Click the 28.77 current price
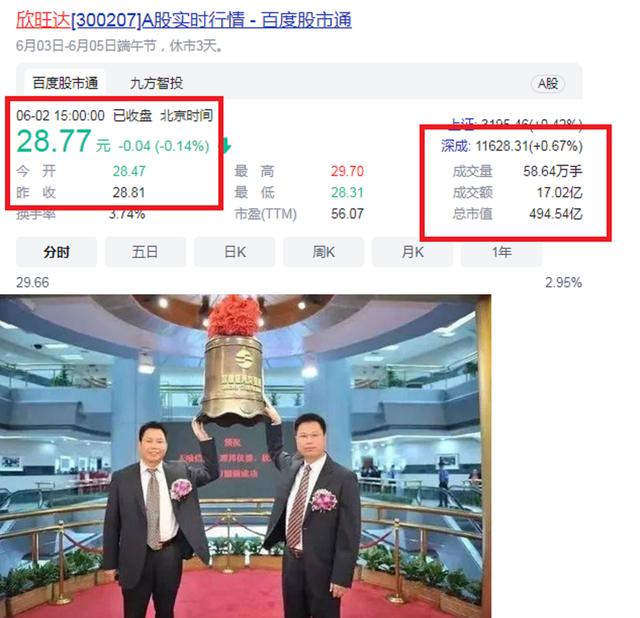This screenshot has height=618, width=640. point(54,141)
